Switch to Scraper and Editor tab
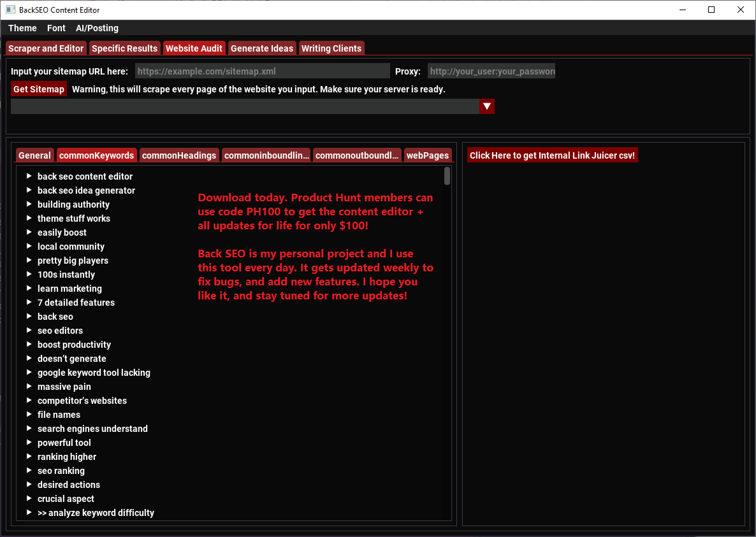This screenshot has width=756, height=537. [x=46, y=48]
